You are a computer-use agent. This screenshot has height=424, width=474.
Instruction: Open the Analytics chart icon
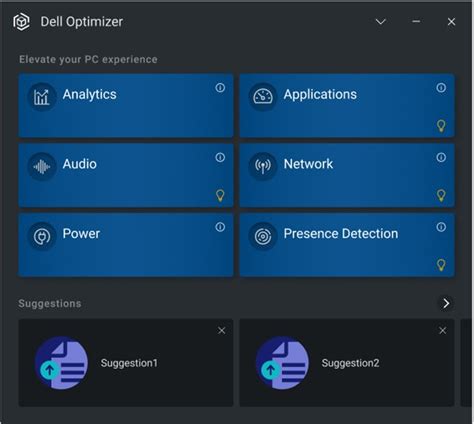[42, 97]
